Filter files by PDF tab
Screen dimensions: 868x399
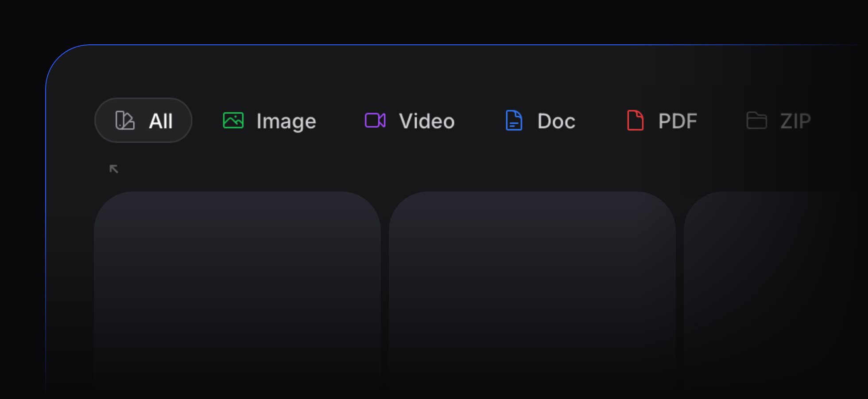coord(662,121)
